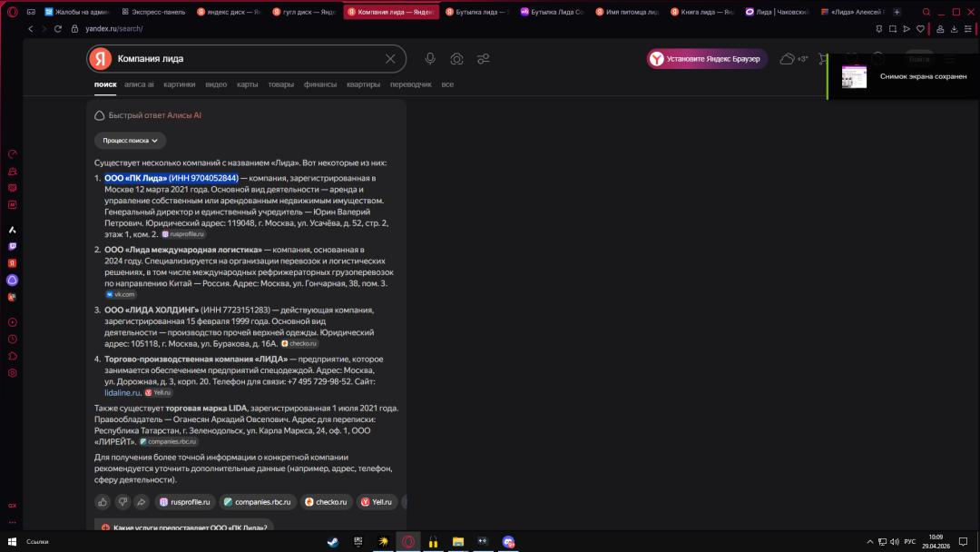Open a new tab with plus button
This screenshot has width=980, height=552.
(x=897, y=12)
